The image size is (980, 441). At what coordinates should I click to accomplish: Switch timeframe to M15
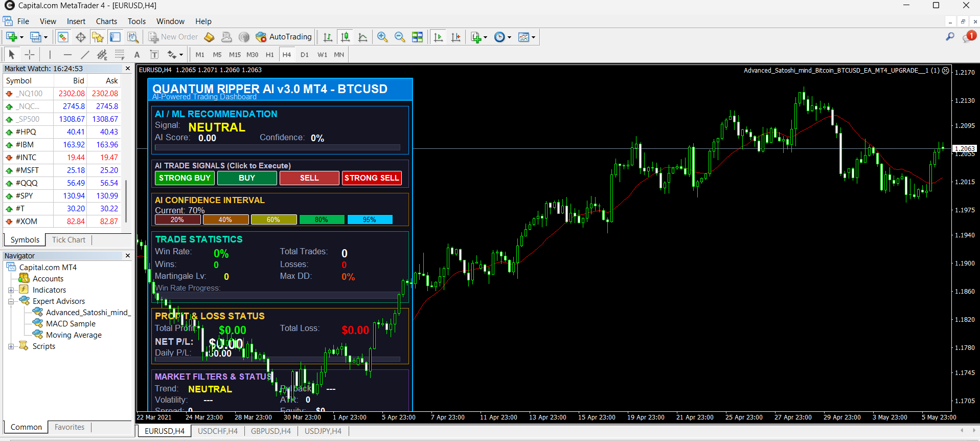pyautogui.click(x=235, y=55)
